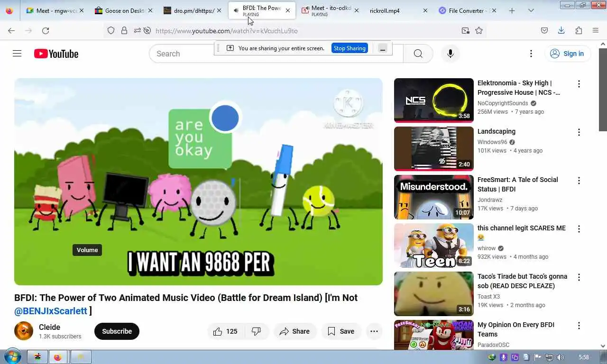Click the page vertical scrollbar thumb
This screenshot has width=607, height=364.
pyautogui.click(x=603, y=89)
